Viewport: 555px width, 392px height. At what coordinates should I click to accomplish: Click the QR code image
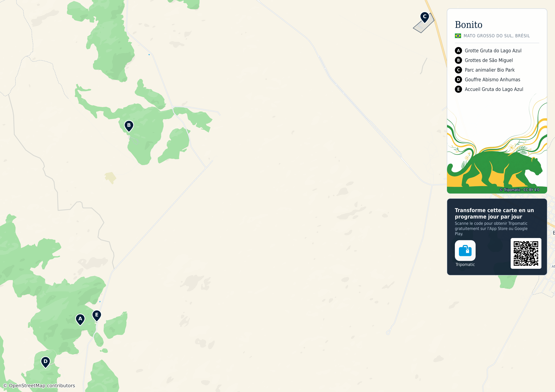click(x=526, y=253)
